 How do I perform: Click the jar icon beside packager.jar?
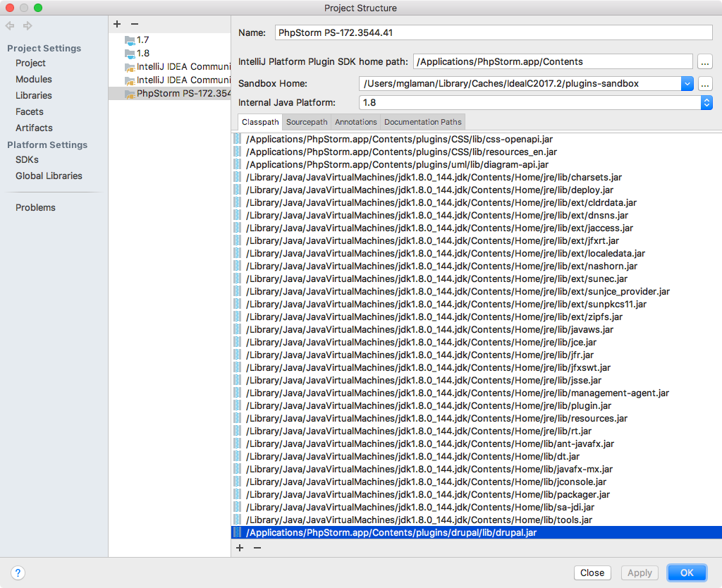click(237, 494)
